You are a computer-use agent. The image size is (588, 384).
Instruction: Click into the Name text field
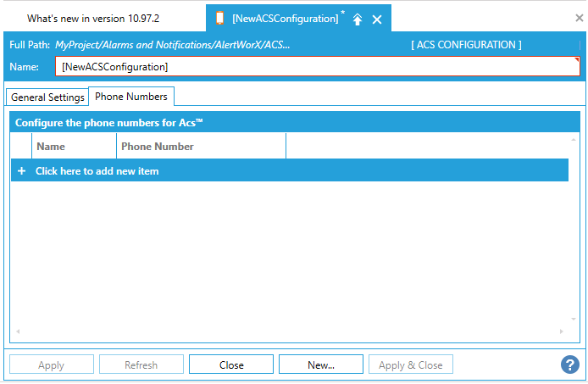click(x=318, y=66)
